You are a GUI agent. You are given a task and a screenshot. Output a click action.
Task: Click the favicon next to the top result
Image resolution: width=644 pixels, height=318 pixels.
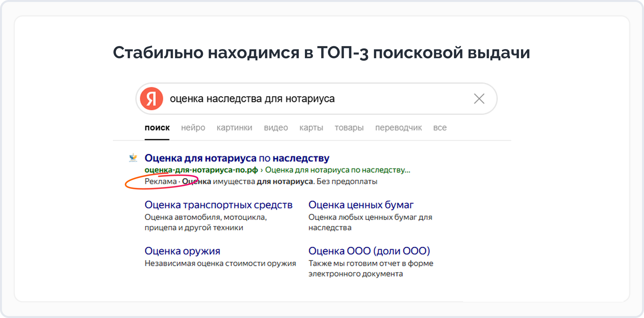(133, 157)
